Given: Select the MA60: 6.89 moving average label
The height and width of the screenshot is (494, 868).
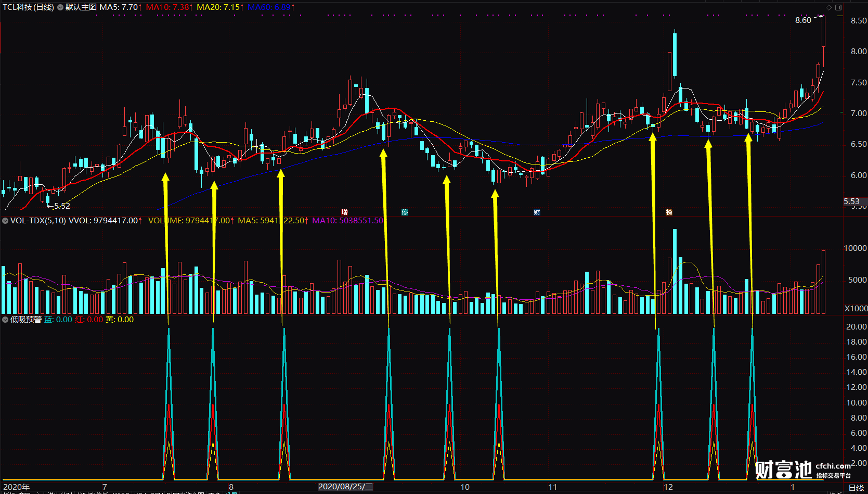Looking at the screenshot, I should 271,7.
